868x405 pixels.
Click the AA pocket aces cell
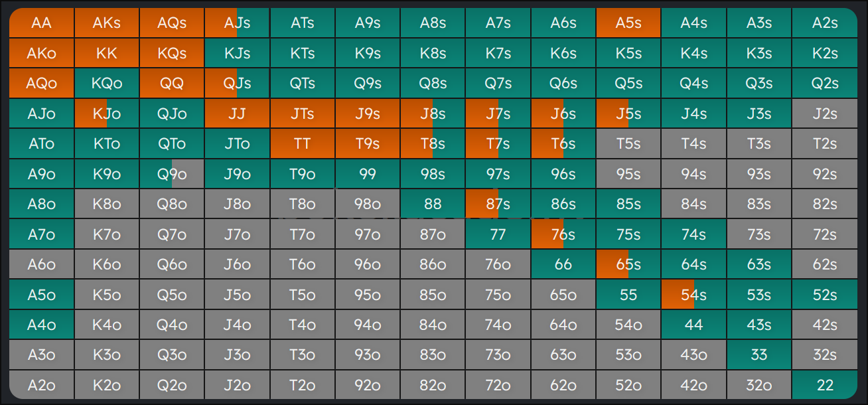coord(41,23)
